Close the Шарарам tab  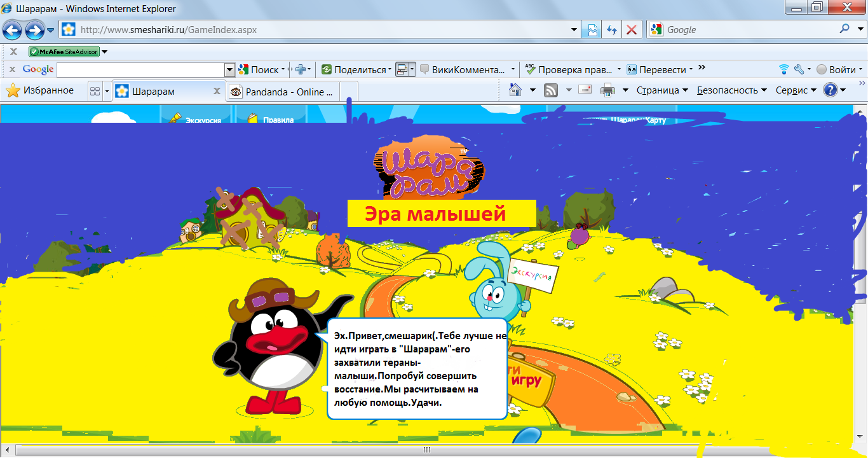point(217,91)
